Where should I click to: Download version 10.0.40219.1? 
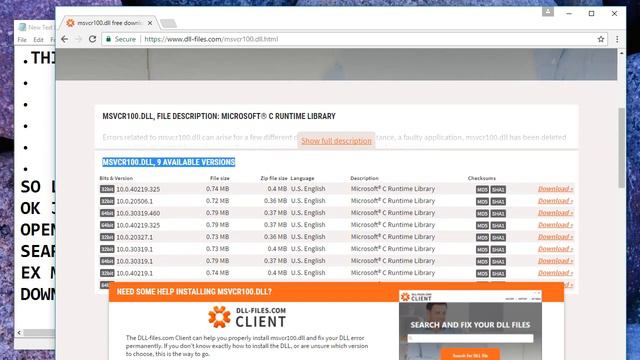pos(556,273)
